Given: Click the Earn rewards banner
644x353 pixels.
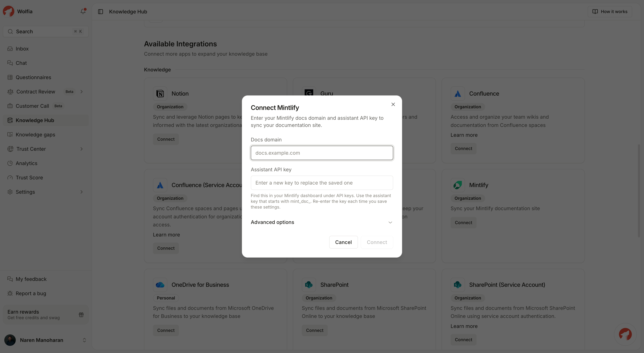Looking at the screenshot, I should [46, 315].
